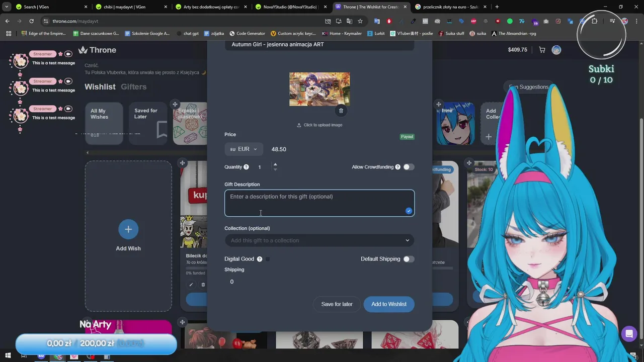Click the AdBlock Plus extension icon
This screenshot has width=644, height=362.
(x=473, y=21)
